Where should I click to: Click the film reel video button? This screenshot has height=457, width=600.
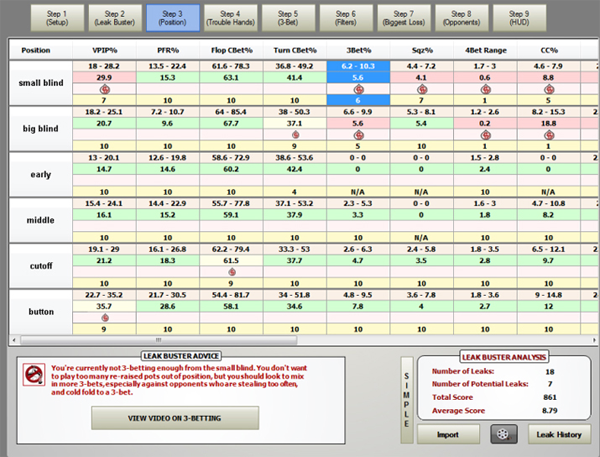[x=504, y=434]
